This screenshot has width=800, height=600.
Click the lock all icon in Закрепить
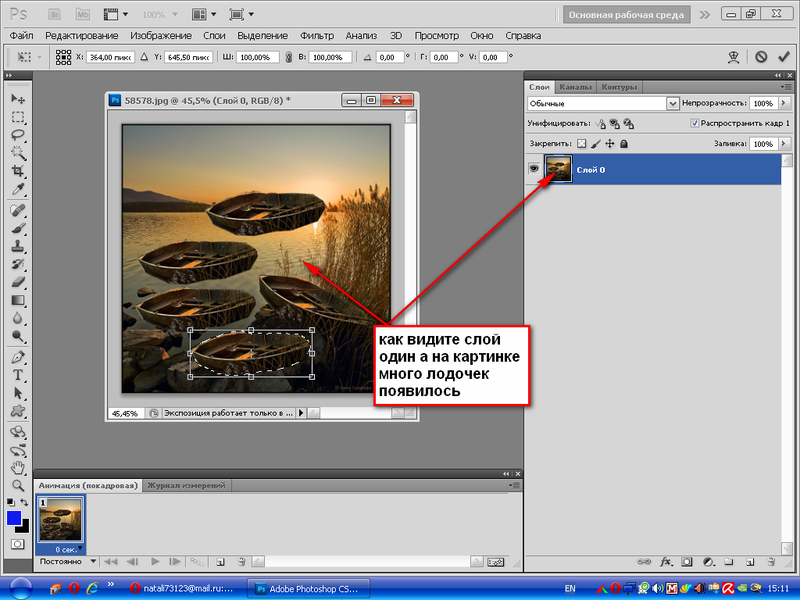(624, 144)
